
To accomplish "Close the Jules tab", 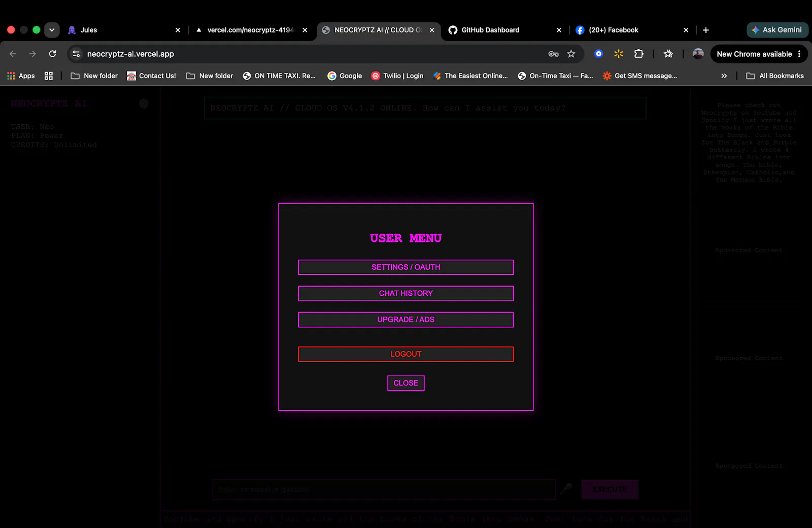I will pyautogui.click(x=178, y=30).
